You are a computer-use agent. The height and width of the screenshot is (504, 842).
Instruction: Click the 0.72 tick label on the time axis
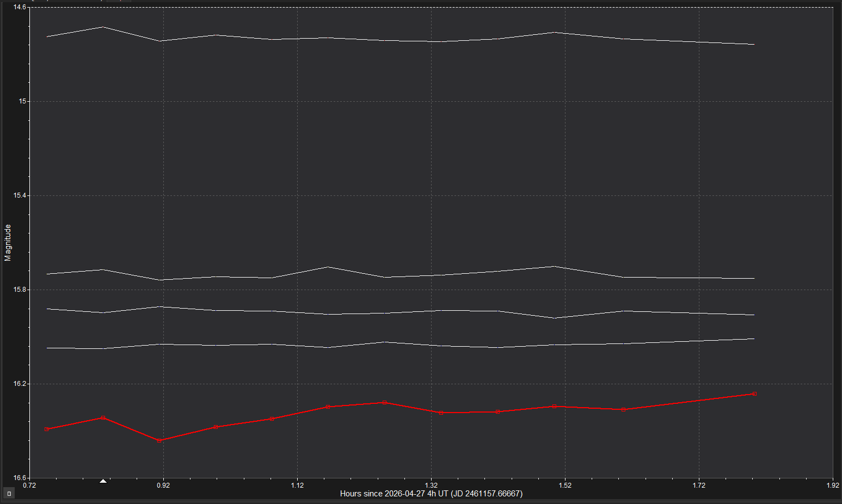pos(29,485)
